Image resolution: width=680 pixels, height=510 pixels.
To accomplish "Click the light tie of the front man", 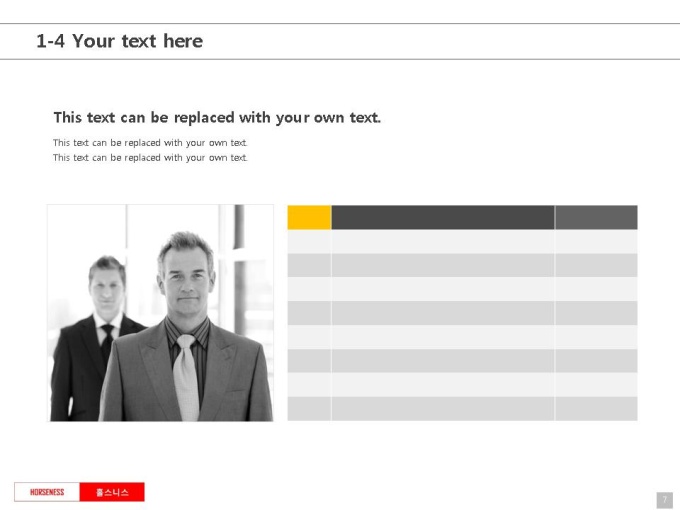I will (x=186, y=377).
